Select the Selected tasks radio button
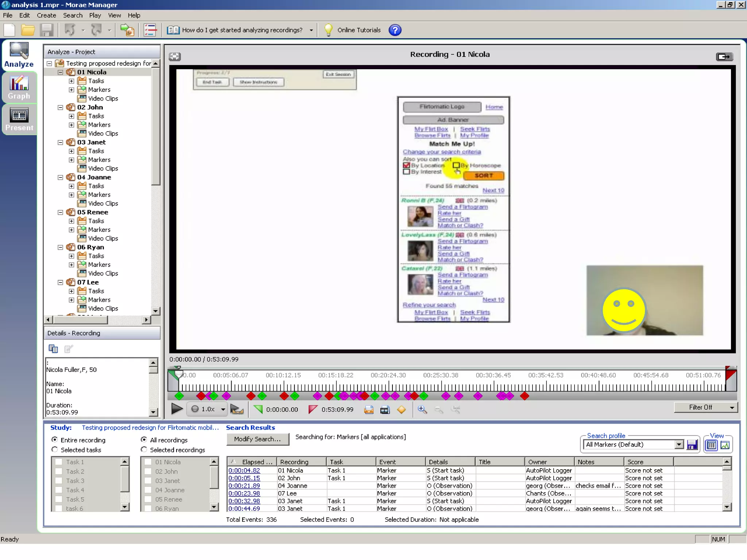Screen dimensions: 747x560 pyautogui.click(x=55, y=450)
